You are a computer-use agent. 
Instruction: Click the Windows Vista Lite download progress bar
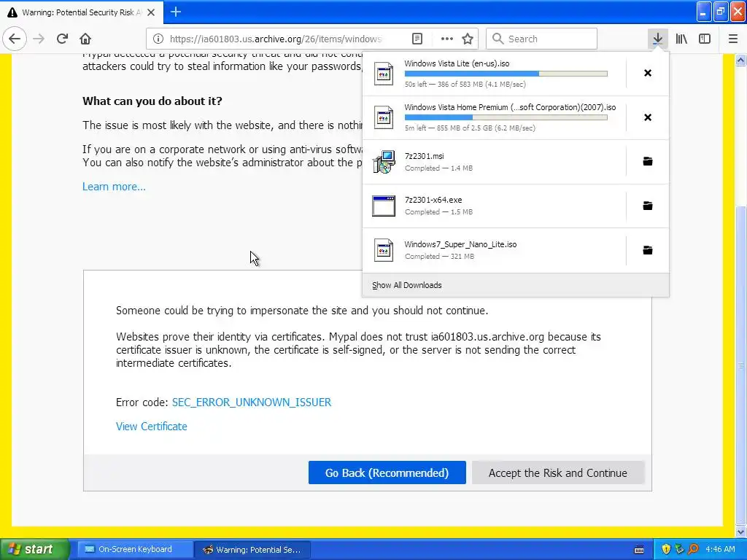pos(506,74)
